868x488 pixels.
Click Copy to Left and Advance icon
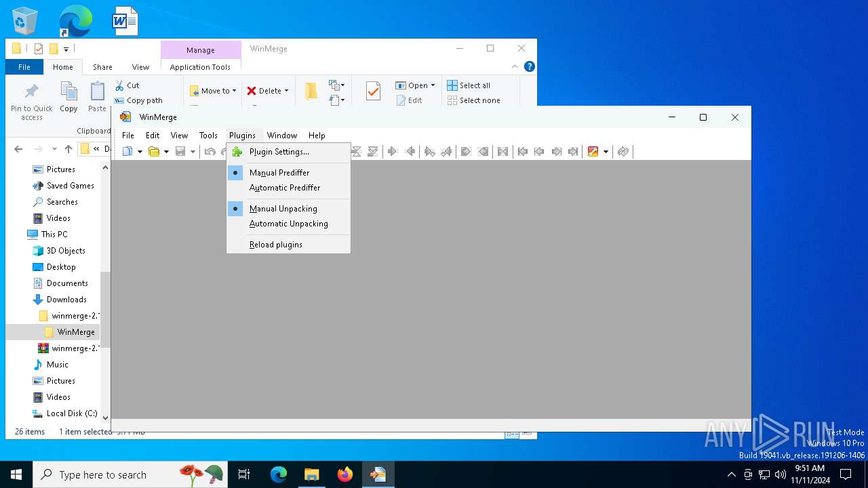[446, 152]
